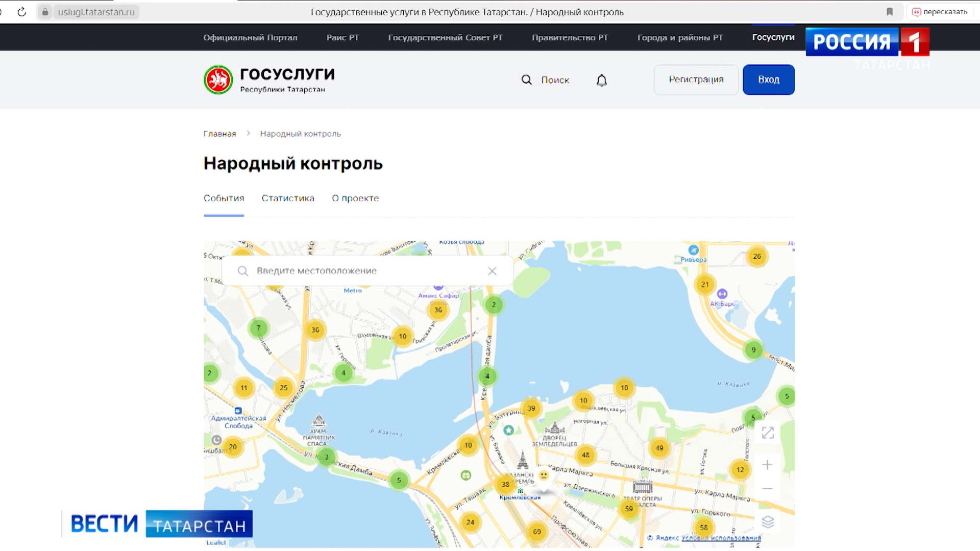Click the browser bookmark icon
Viewport: 980px width, 551px height.
click(890, 12)
